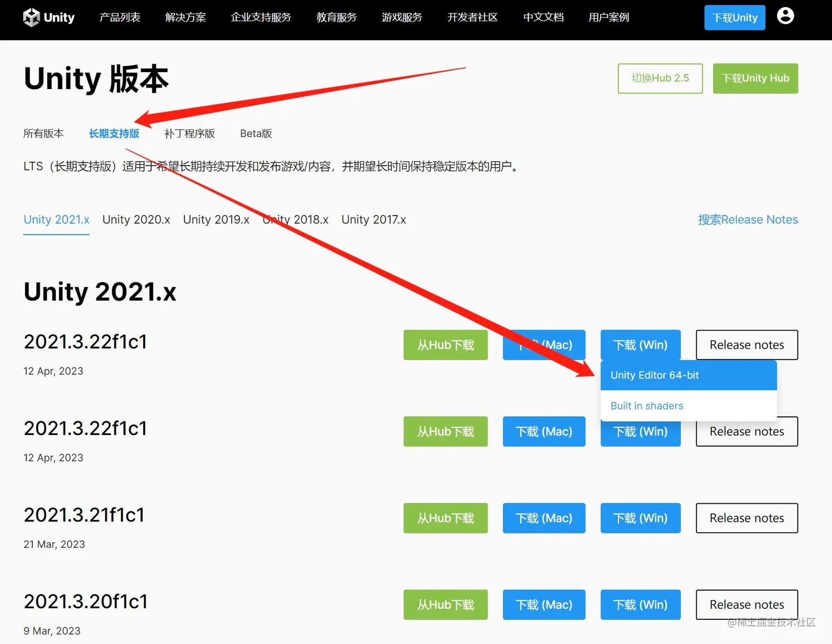The image size is (832, 644).
Task: Open the 产品列表 navigation menu
Action: [x=120, y=18]
